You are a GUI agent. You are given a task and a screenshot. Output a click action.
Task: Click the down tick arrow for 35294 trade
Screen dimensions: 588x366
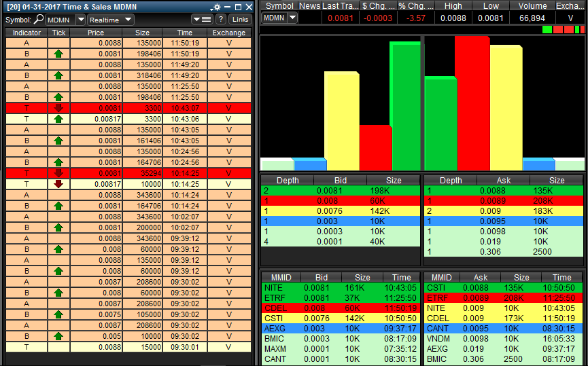[58, 173]
